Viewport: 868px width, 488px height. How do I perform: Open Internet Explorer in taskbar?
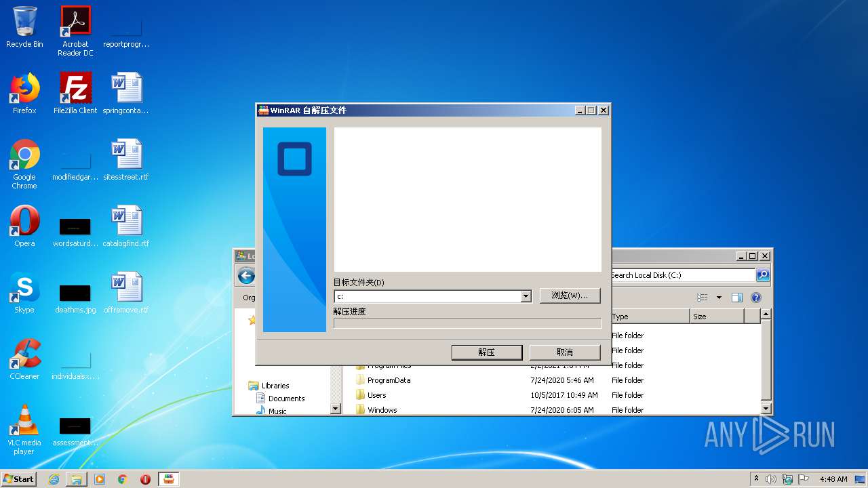(x=54, y=479)
